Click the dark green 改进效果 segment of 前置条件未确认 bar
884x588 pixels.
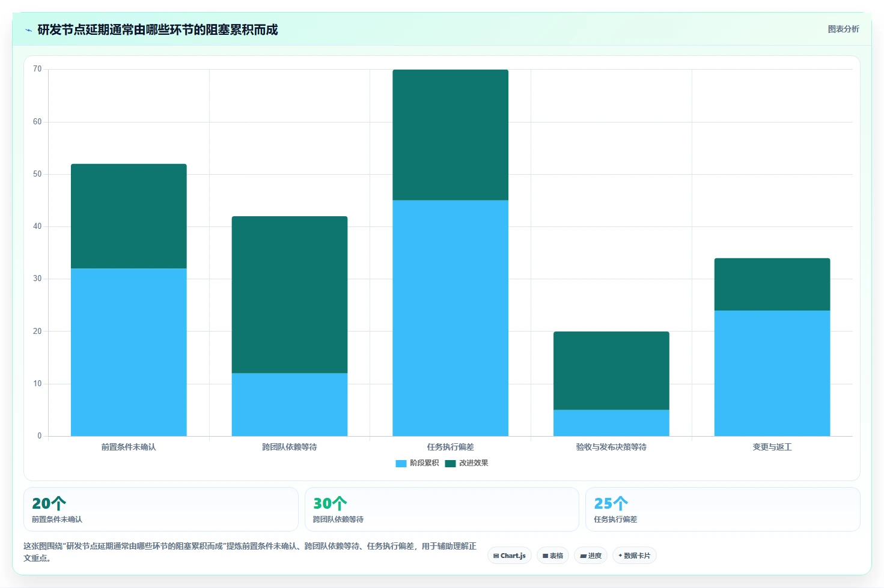[129, 216]
